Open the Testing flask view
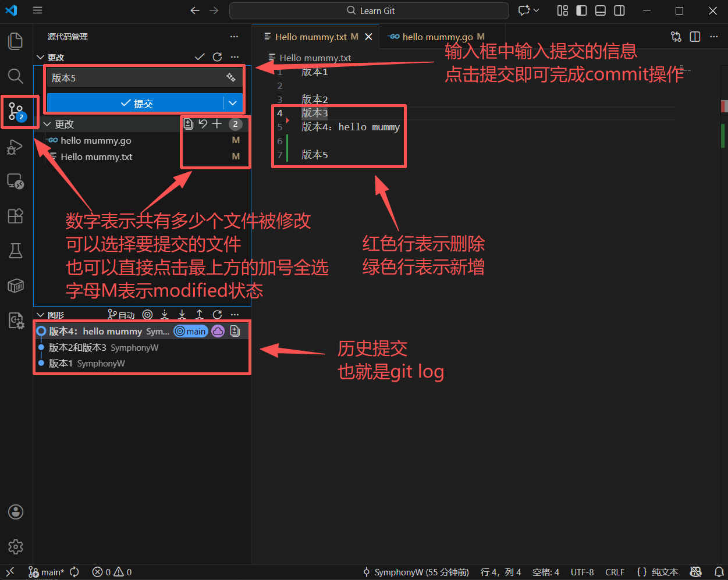 click(x=16, y=251)
